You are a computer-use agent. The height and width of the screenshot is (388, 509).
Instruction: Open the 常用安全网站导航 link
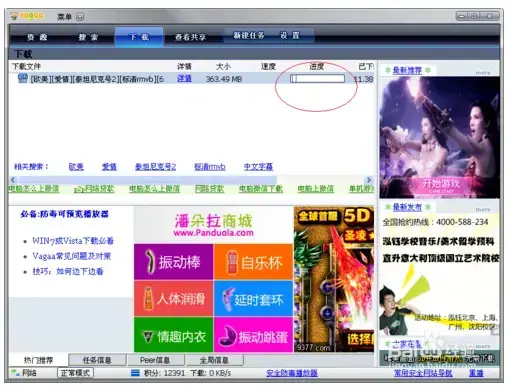pos(423,373)
